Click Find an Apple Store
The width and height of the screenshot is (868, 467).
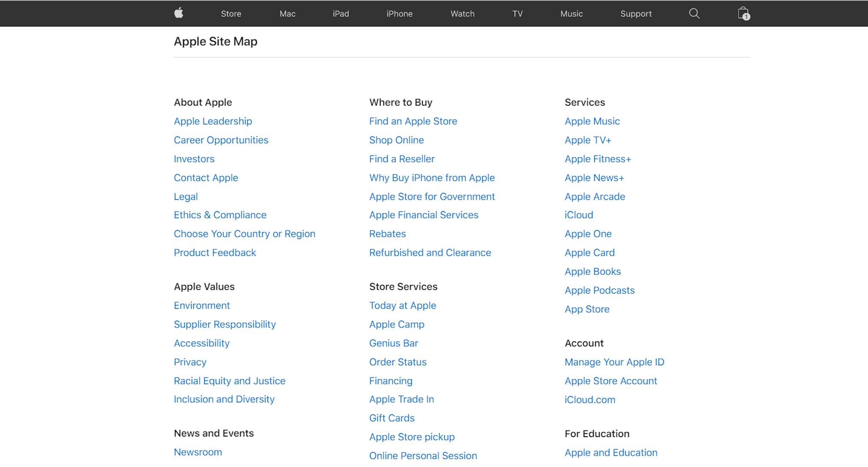pyautogui.click(x=413, y=121)
